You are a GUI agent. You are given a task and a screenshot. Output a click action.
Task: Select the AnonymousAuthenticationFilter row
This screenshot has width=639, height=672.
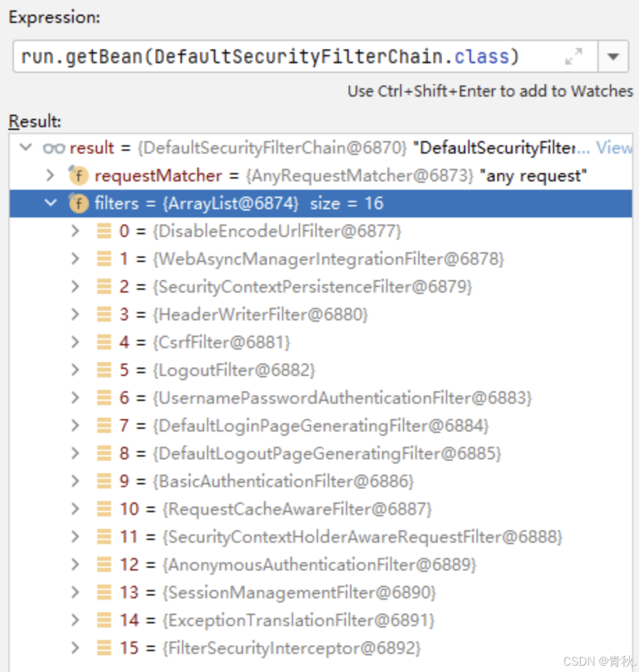pos(319,565)
